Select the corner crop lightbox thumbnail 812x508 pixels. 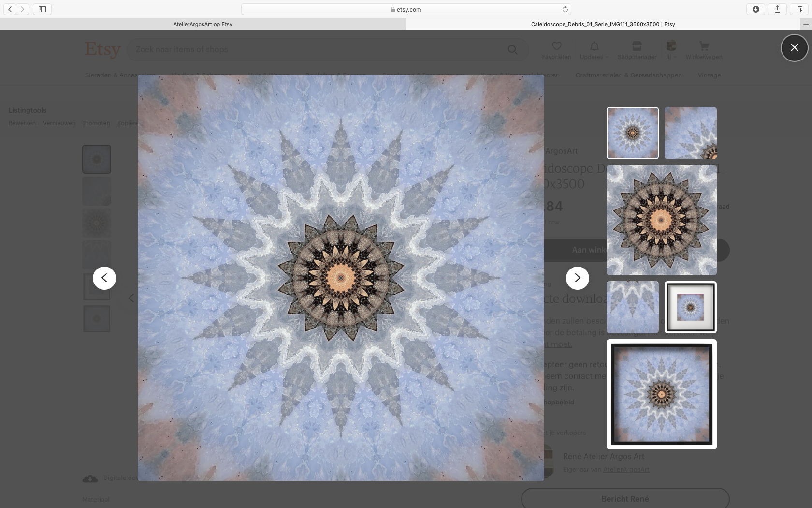(691, 133)
